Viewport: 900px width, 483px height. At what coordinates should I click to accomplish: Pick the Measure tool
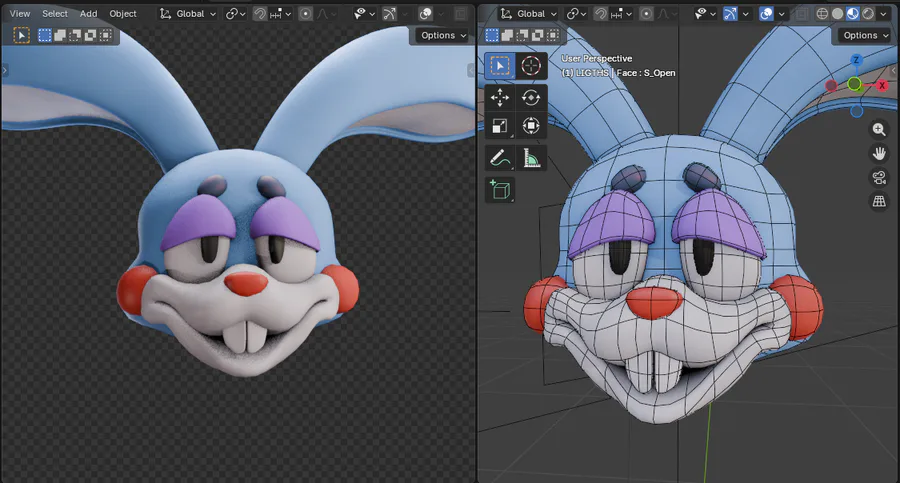[531, 158]
